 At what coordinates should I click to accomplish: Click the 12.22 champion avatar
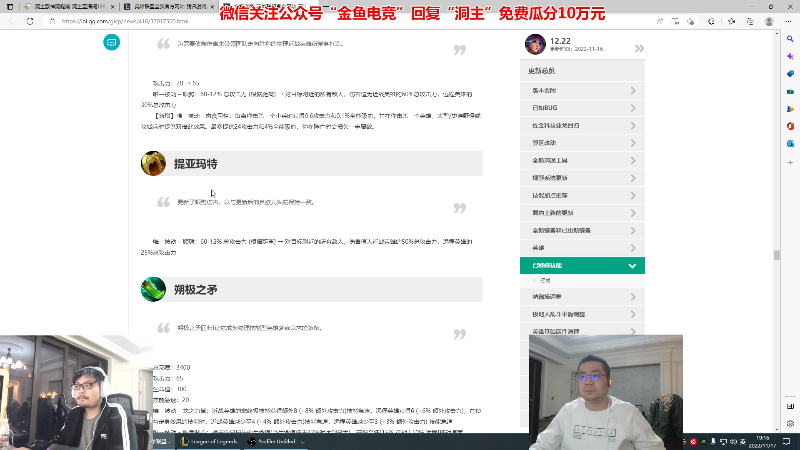(x=535, y=44)
